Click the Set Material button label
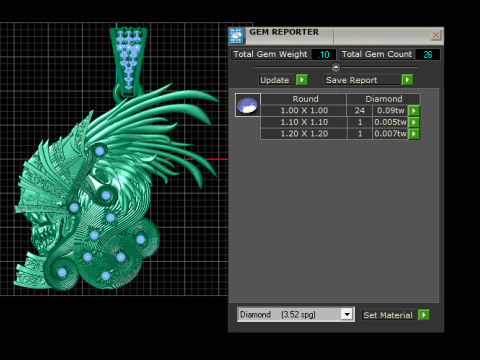Viewport: 480px width, 360px height. click(388, 315)
